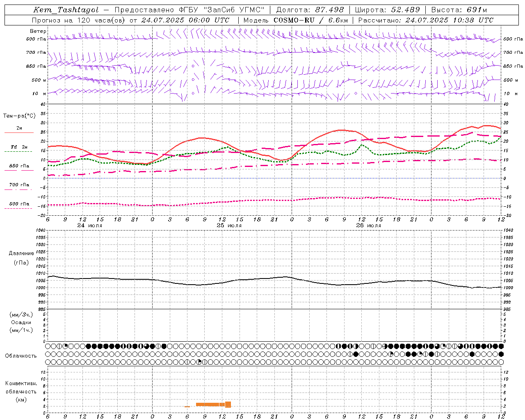This screenshot has height=420, width=525.
Task: Click the '(мм/3ч.)' precipitation unit label
Action: (21, 315)
